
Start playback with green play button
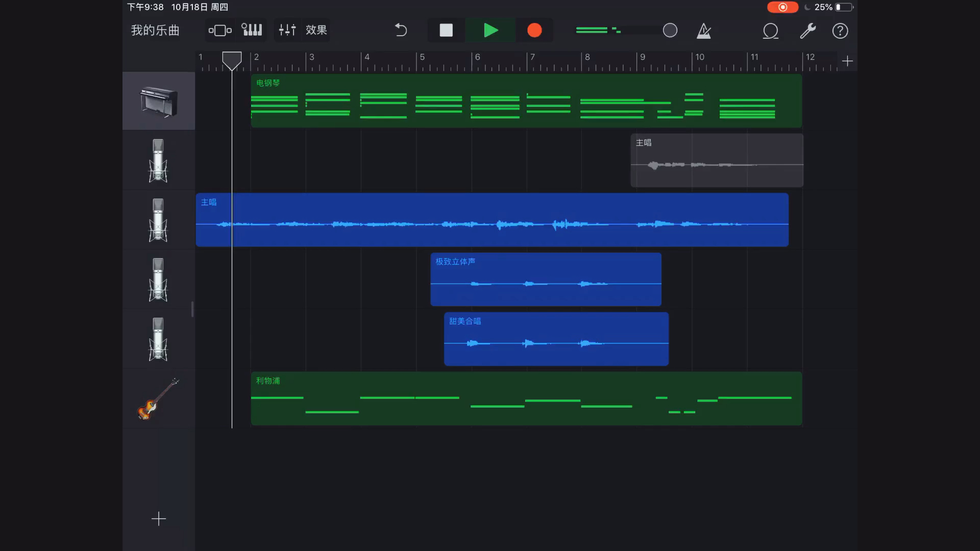coord(491,30)
